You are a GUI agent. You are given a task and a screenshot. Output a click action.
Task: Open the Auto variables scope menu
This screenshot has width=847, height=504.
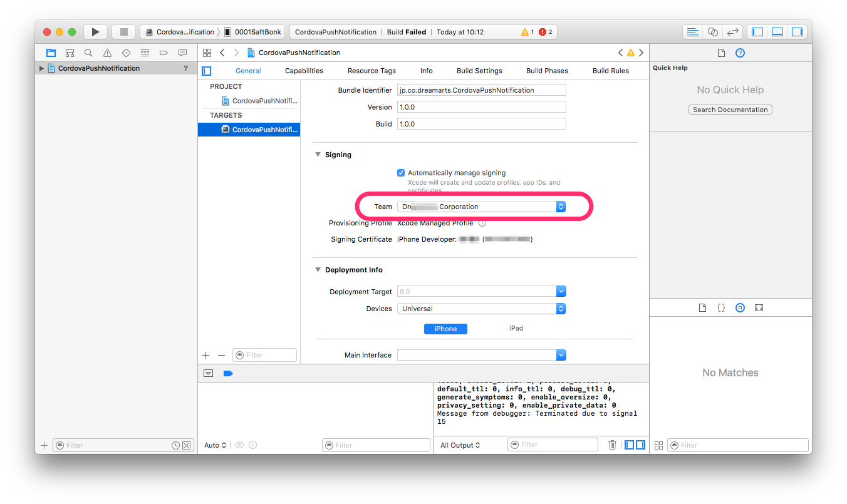tap(215, 445)
